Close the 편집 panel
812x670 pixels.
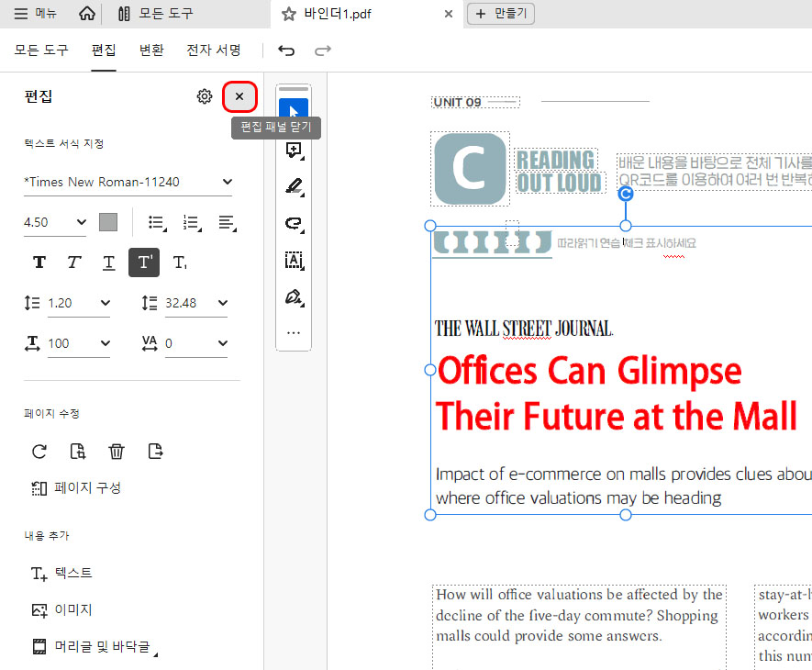click(239, 96)
